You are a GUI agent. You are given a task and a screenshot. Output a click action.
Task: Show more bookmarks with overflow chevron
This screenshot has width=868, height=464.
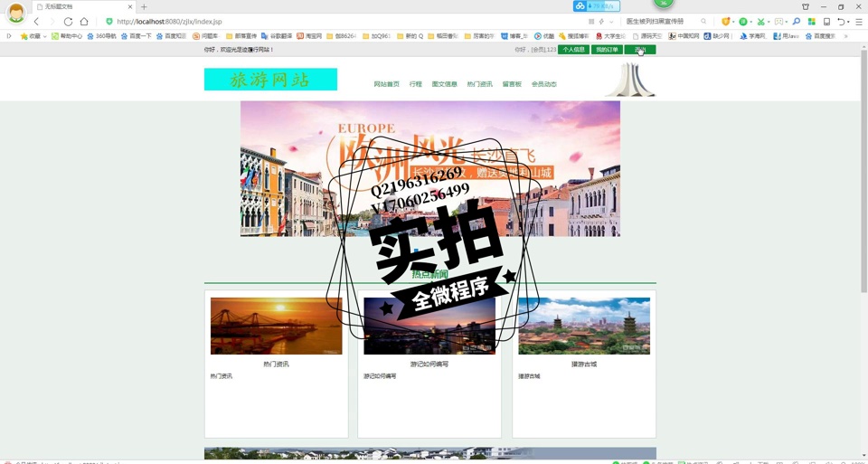pos(845,37)
